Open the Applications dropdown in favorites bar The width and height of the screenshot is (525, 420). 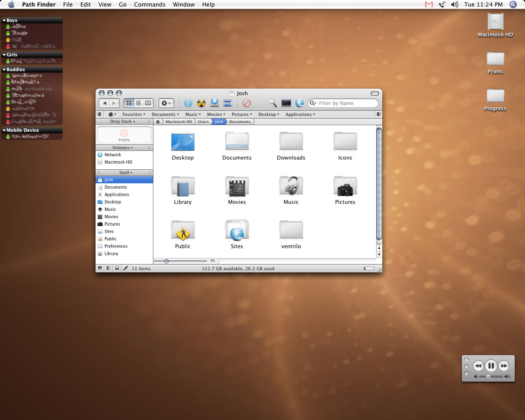tap(300, 114)
